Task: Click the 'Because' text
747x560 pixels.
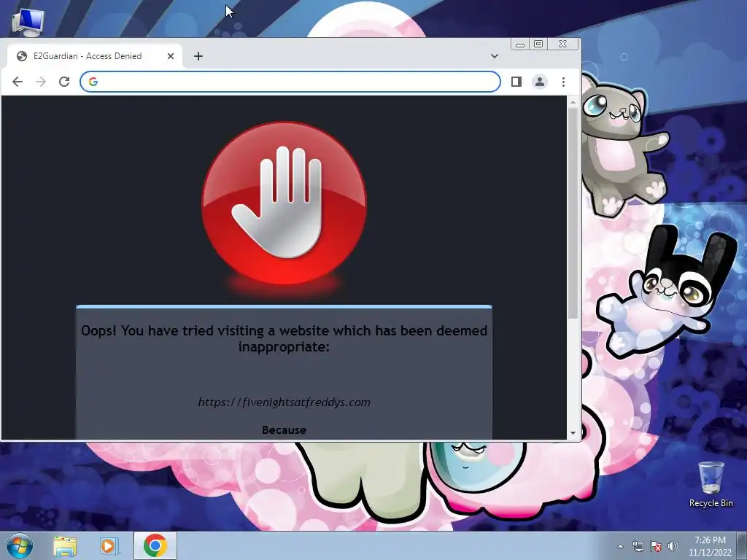Action: click(284, 430)
